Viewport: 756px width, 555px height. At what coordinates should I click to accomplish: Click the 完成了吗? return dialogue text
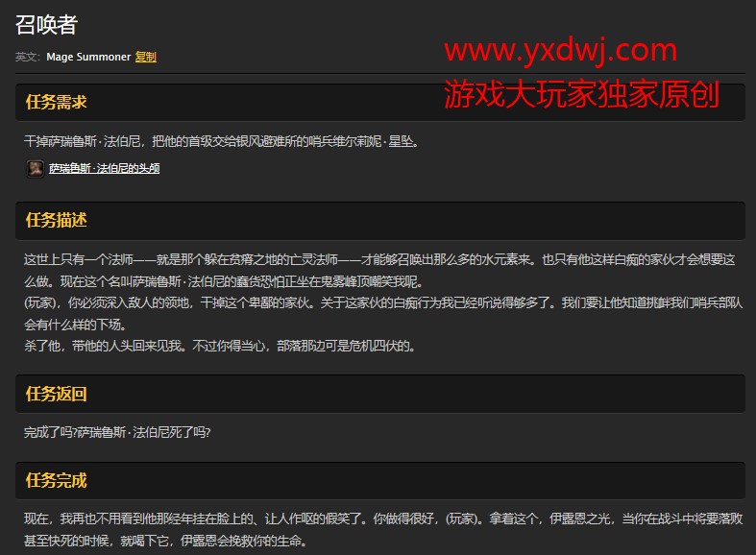(117, 432)
